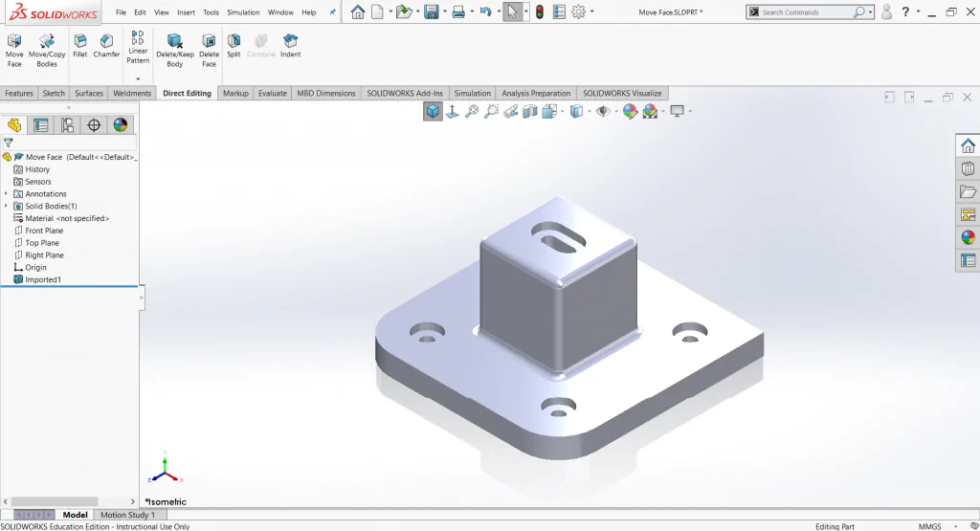Click Zoom to Area magnifier
The width and height of the screenshot is (980, 531).
pyautogui.click(x=491, y=112)
